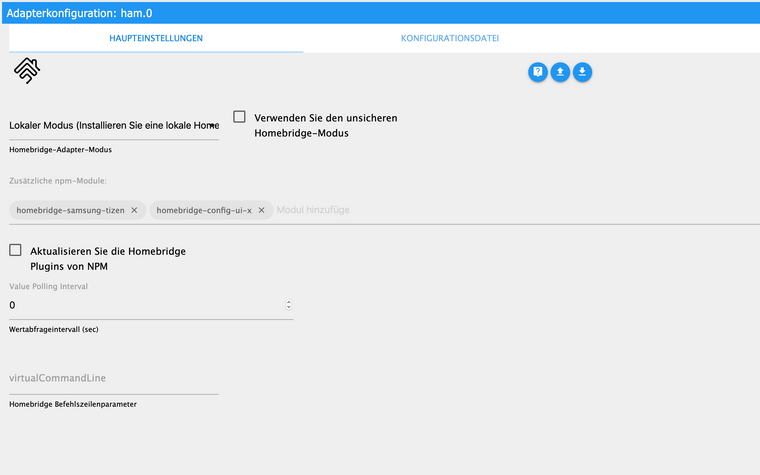Remove the homebridge-samsung-tizen module chip

(x=134, y=210)
